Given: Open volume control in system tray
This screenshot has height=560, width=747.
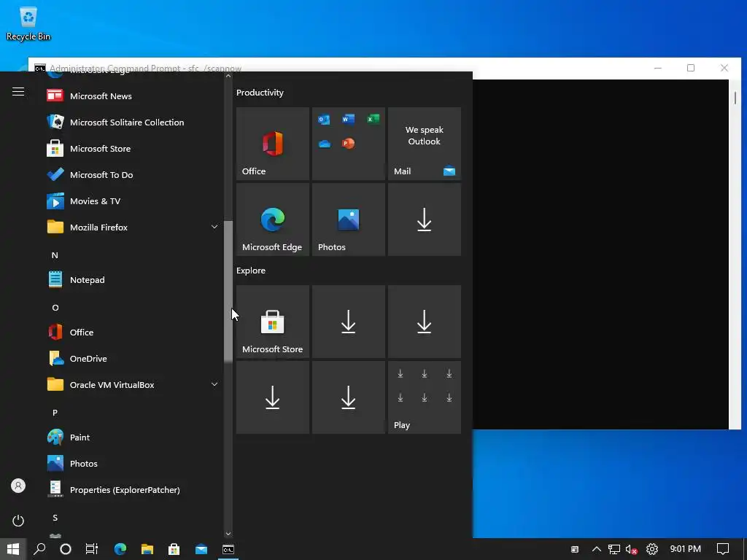Looking at the screenshot, I should (x=632, y=549).
